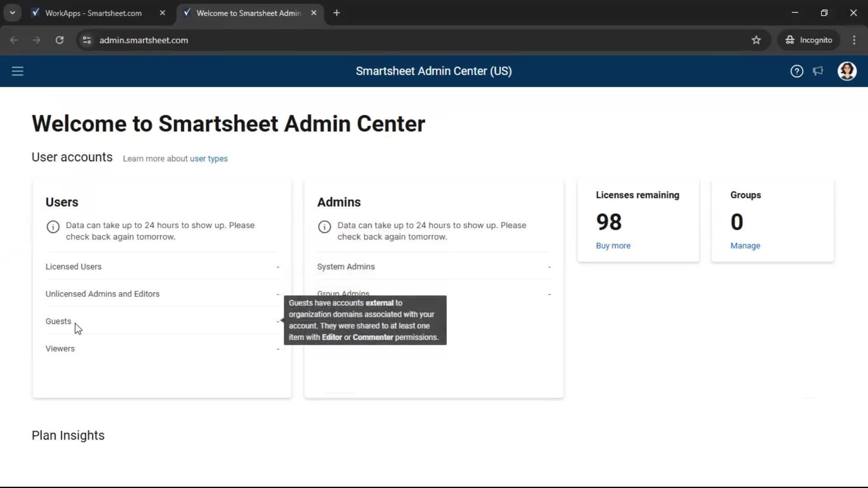Switch to the WorkApps - Smartsheet.com tab
This screenshot has width=868, height=488.
[93, 13]
